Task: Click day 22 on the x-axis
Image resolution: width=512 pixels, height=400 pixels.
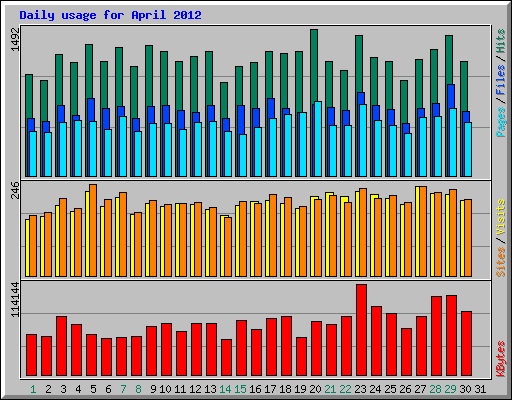Action: 345,389
